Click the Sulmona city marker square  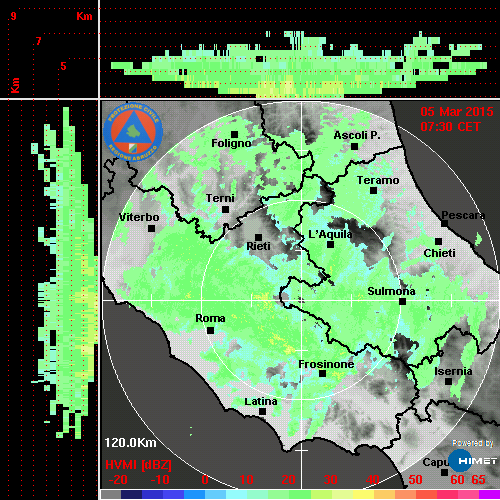402,302
